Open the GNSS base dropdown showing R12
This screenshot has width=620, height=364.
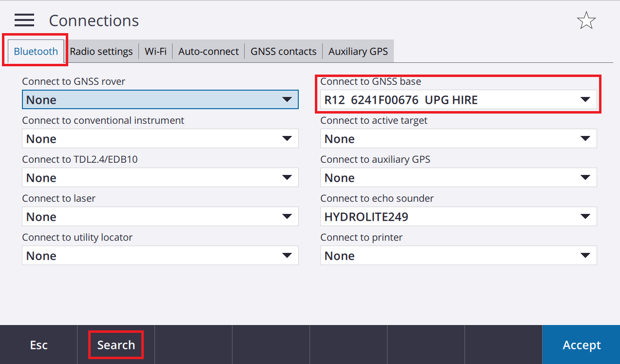(459, 99)
